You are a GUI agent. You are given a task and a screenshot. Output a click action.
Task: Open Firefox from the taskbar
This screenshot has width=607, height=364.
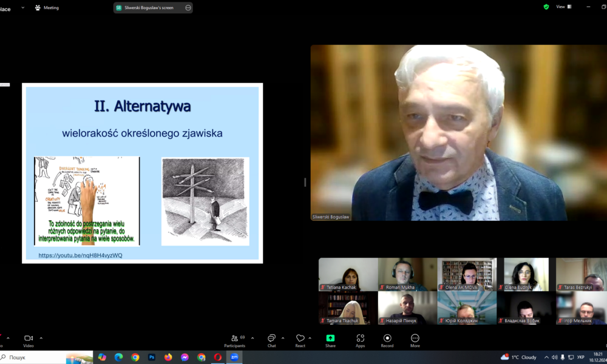point(168,357)
